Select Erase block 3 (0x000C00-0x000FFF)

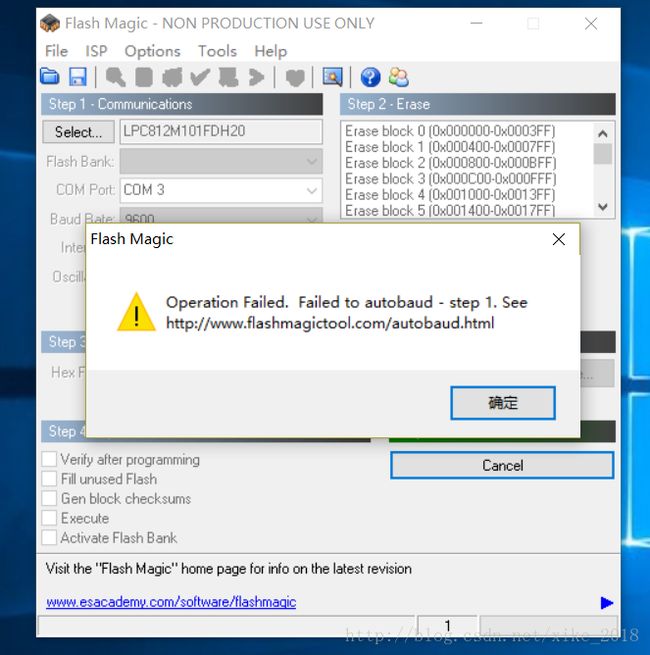[450, 178]
